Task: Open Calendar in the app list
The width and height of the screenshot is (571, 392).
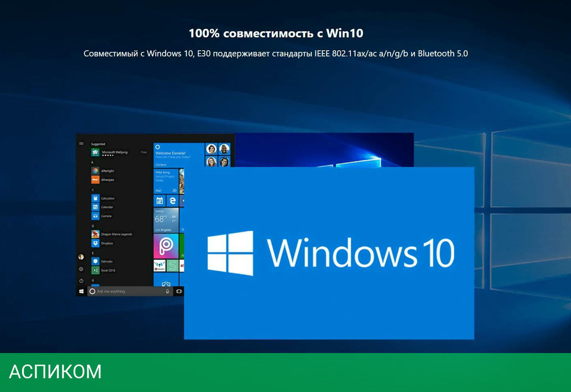Action: (102, 207)
